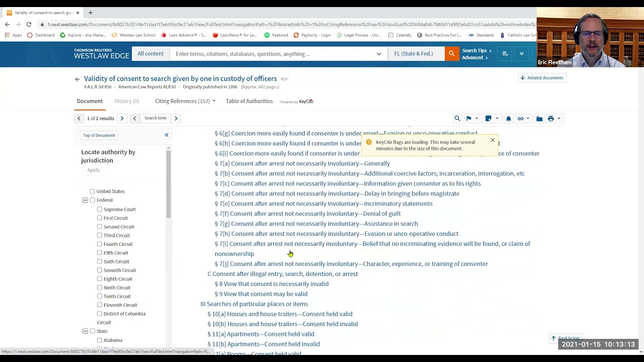Click the Related documents button
The image size is (644, 362).
(542, 78)
